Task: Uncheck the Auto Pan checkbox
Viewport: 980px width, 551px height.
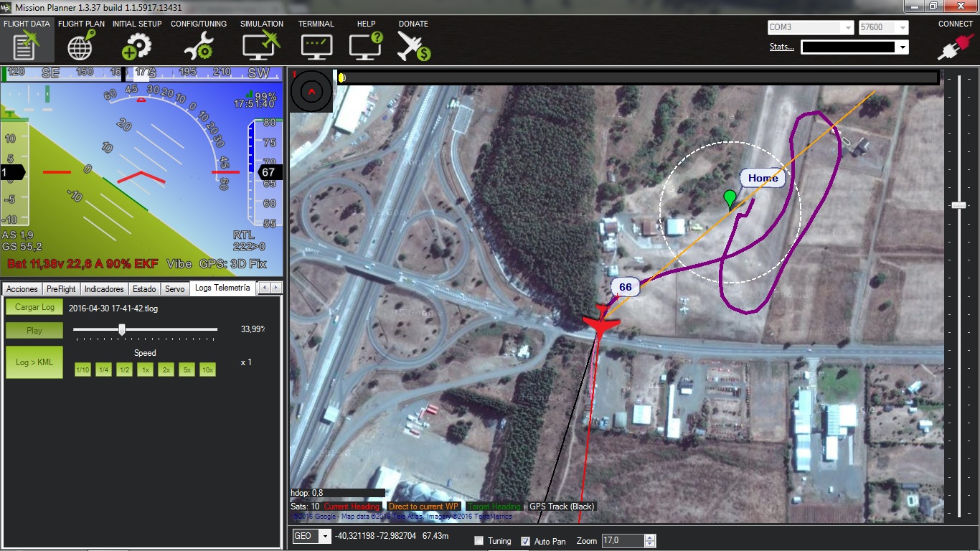Action: point(525,541)
